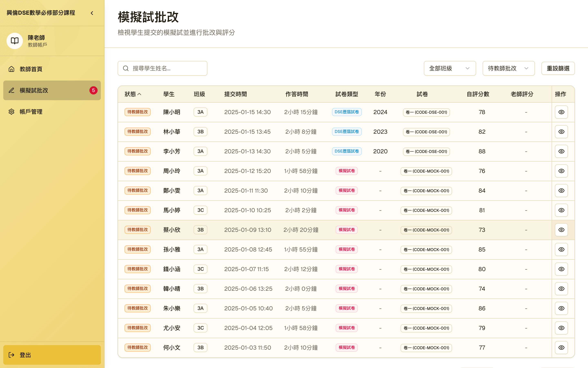Click the 提交時間 column header
Viewport: 588px width, 368px height.
pyautogui.click(x=235, y=94)
